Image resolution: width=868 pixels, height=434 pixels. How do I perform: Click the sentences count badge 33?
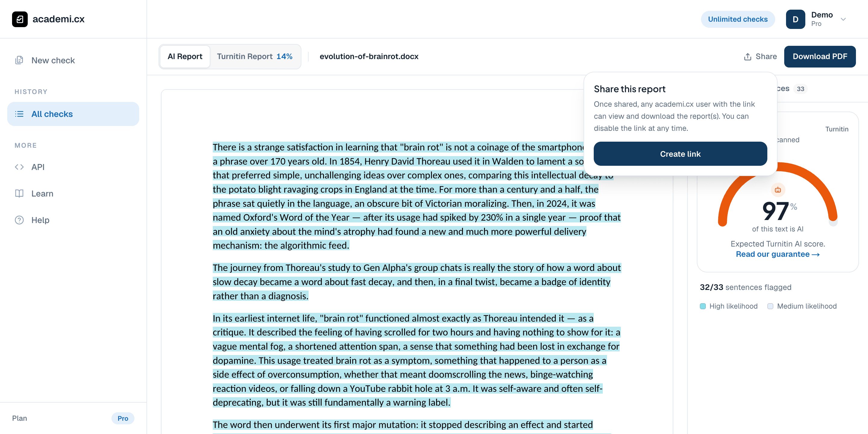click(x=800, y=89)
